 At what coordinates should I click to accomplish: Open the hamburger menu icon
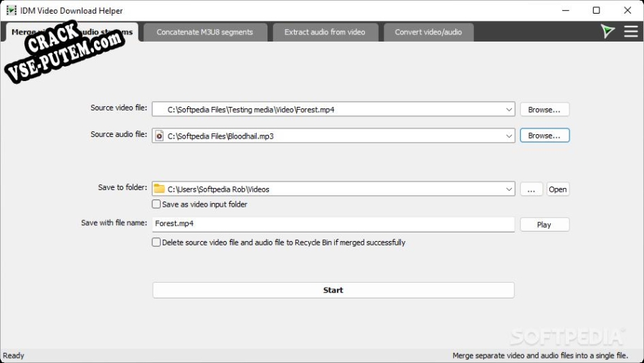pyautogui.click(x=631, y=32)
